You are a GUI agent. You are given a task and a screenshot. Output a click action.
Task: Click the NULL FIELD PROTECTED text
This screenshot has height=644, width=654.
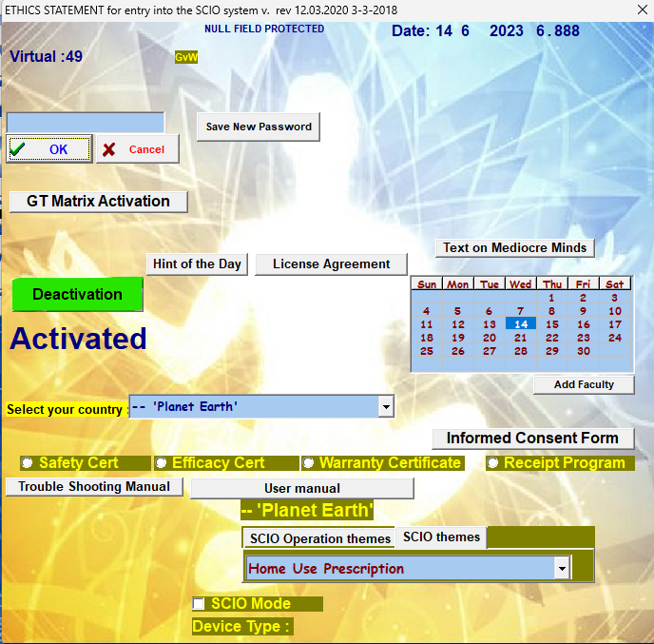point(264,29)
